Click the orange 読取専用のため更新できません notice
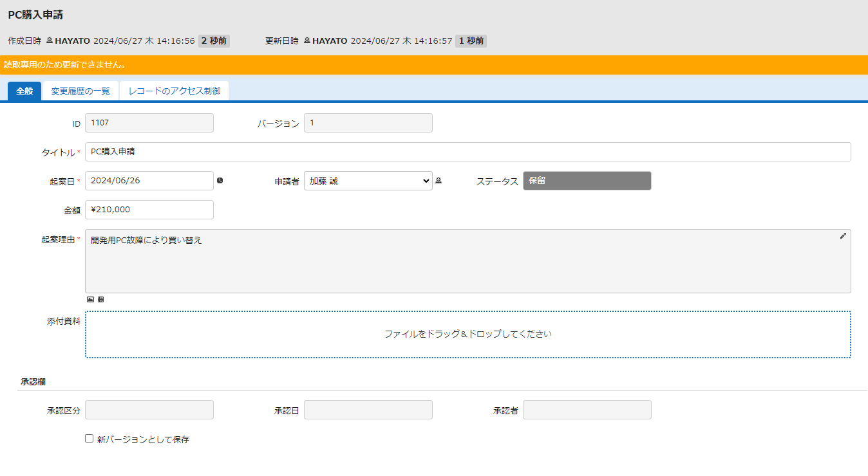 coord(434,65)
